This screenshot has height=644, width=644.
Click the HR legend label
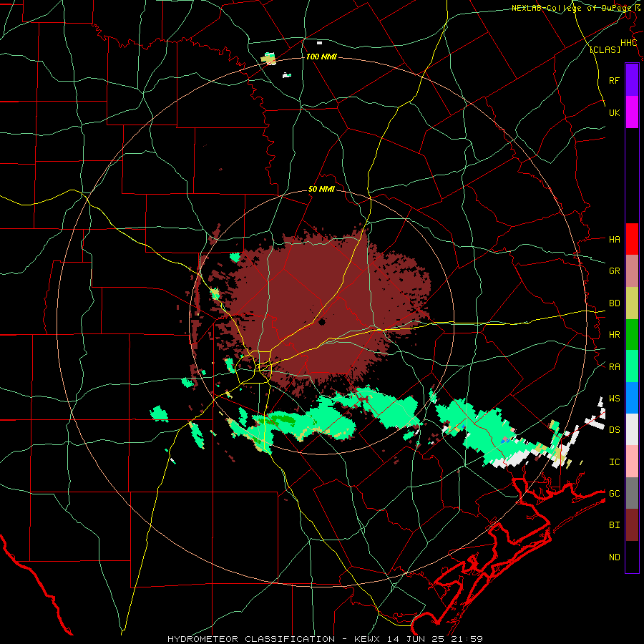pos(614,335)
